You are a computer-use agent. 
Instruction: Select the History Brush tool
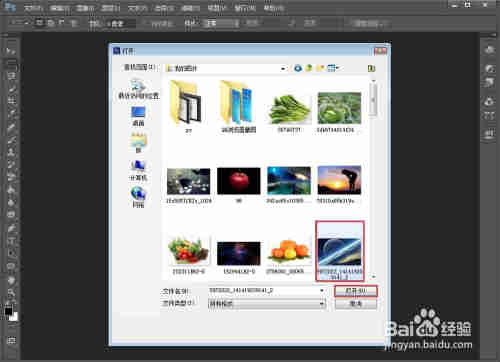(x=11, y=165)
